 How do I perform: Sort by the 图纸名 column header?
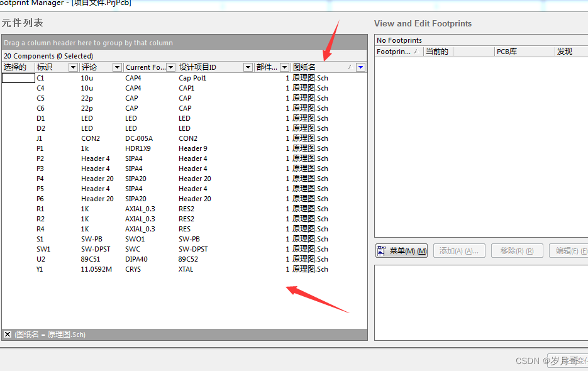(x=318, y=67)
